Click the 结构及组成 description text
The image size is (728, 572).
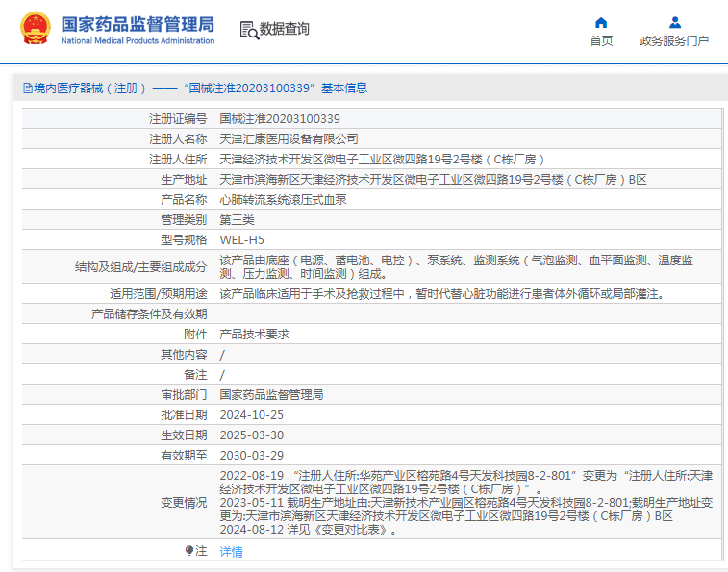[457, 267]
